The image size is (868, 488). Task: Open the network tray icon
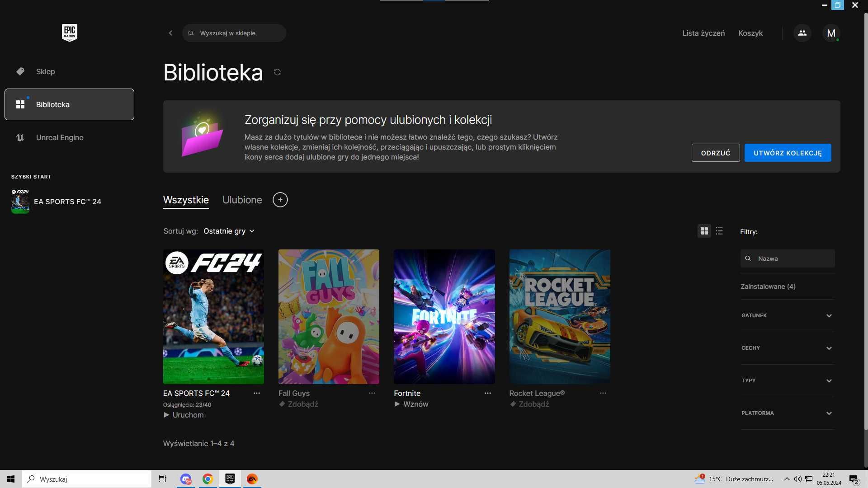pyautogui.click(x=809, y=479)
